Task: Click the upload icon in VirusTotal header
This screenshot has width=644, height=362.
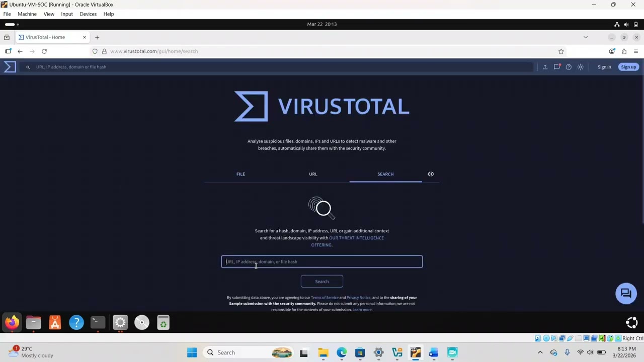Action: pyautogui.click(x=545, y=67)
